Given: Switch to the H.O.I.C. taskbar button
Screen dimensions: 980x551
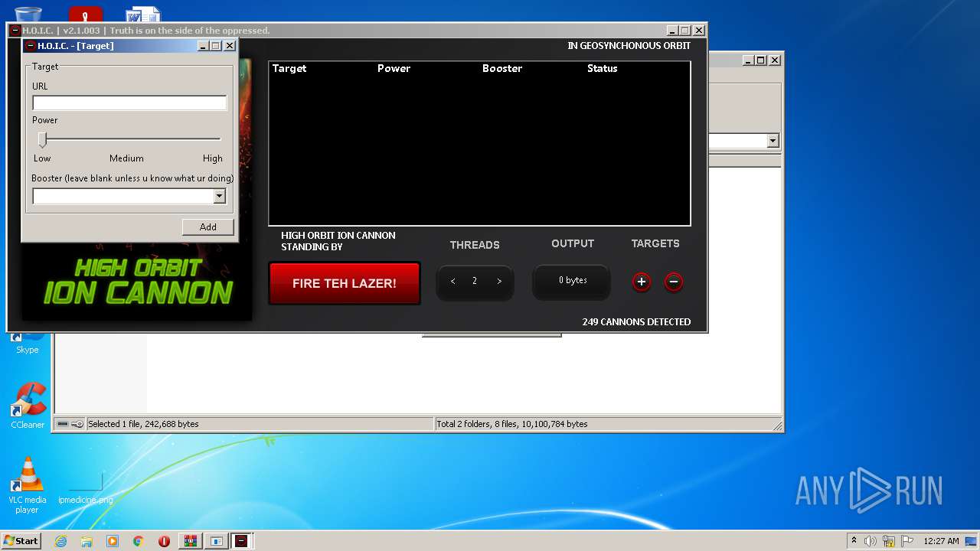Looking at the screenshot, I should pyautogui.click(x=242, y=541).
